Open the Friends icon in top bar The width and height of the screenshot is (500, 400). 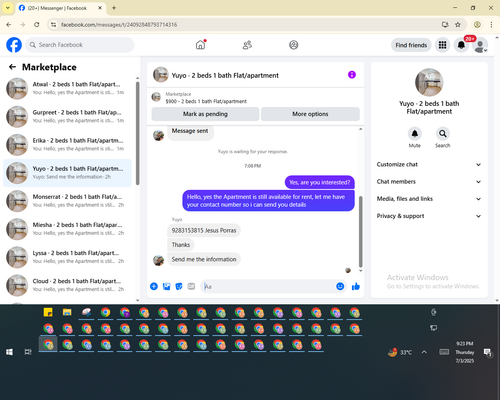click(247, 45)
